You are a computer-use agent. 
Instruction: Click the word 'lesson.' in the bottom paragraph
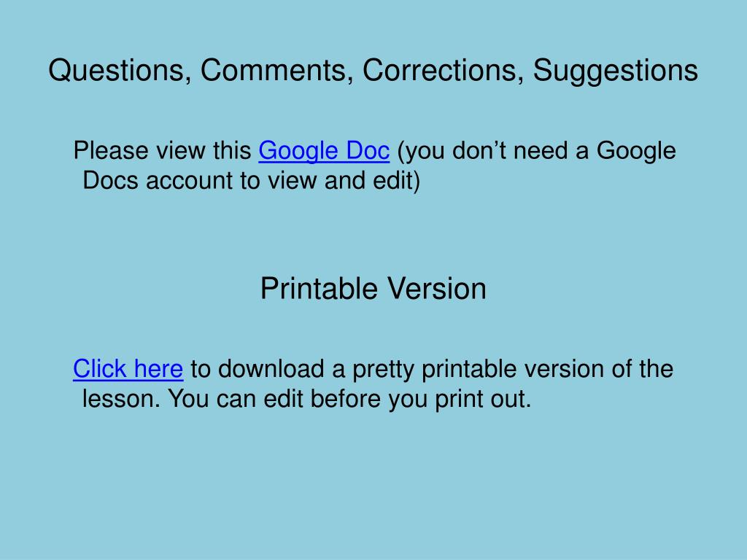(122, 399)
